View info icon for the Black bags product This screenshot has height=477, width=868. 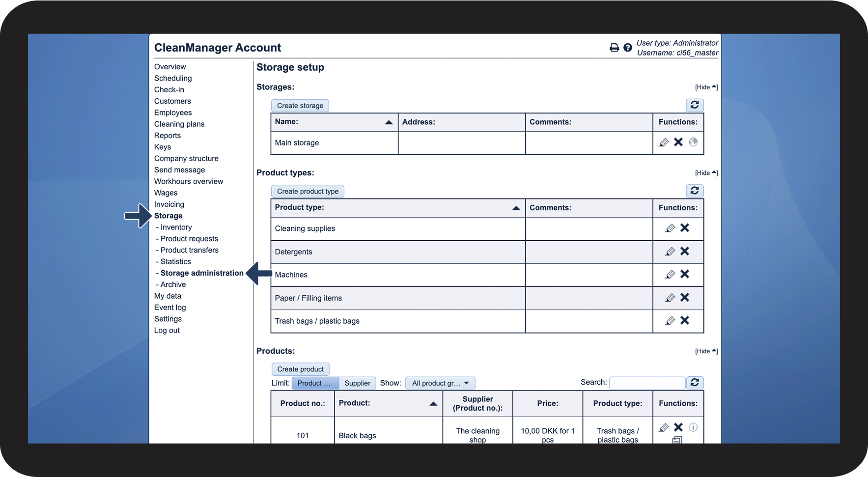693,427
